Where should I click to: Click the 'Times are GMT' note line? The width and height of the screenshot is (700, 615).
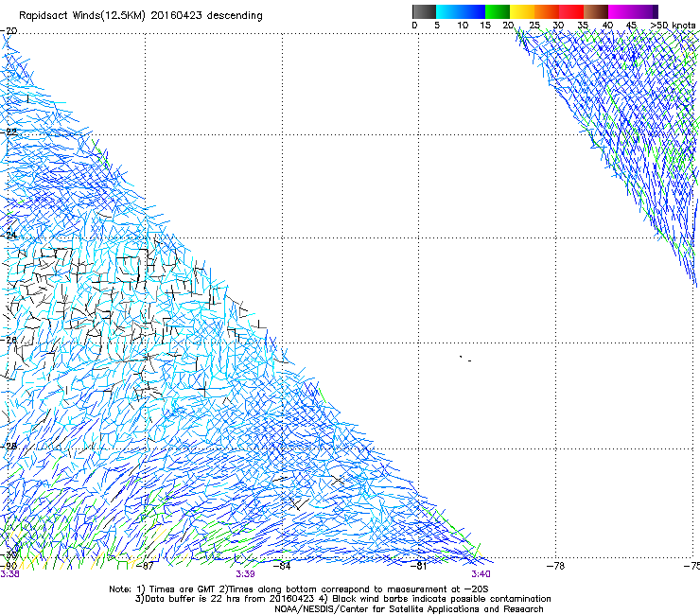[299, 589]
